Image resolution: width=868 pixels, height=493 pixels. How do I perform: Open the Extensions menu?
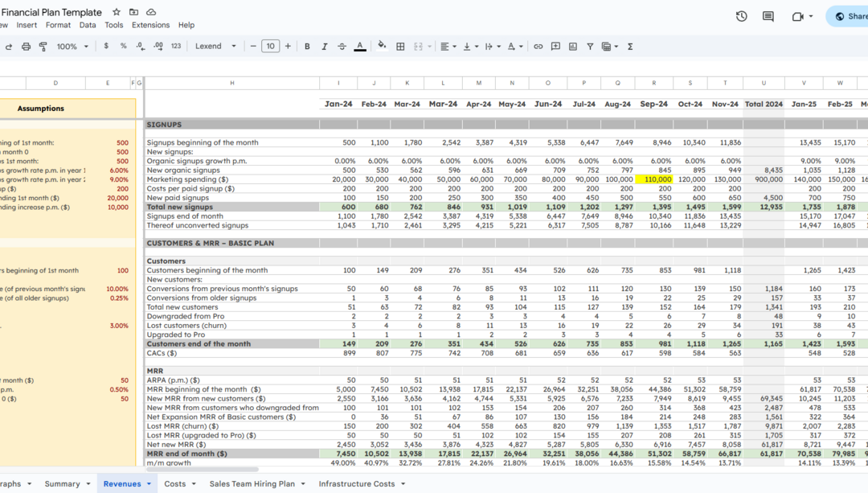[150, 25]
